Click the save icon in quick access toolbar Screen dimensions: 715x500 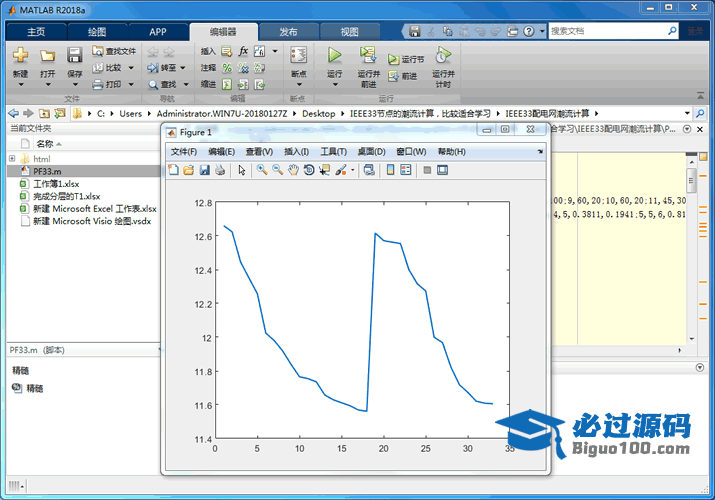point(414,31)
